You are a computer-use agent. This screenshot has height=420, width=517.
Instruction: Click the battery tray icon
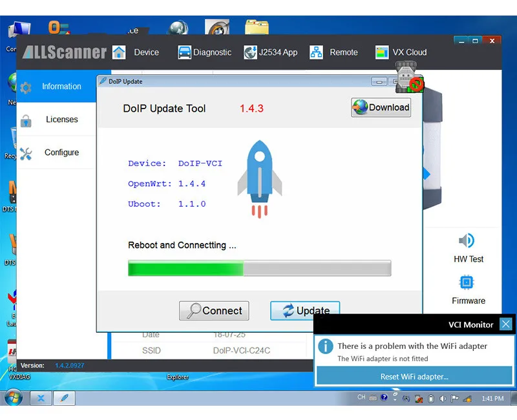tap(430, 399)
